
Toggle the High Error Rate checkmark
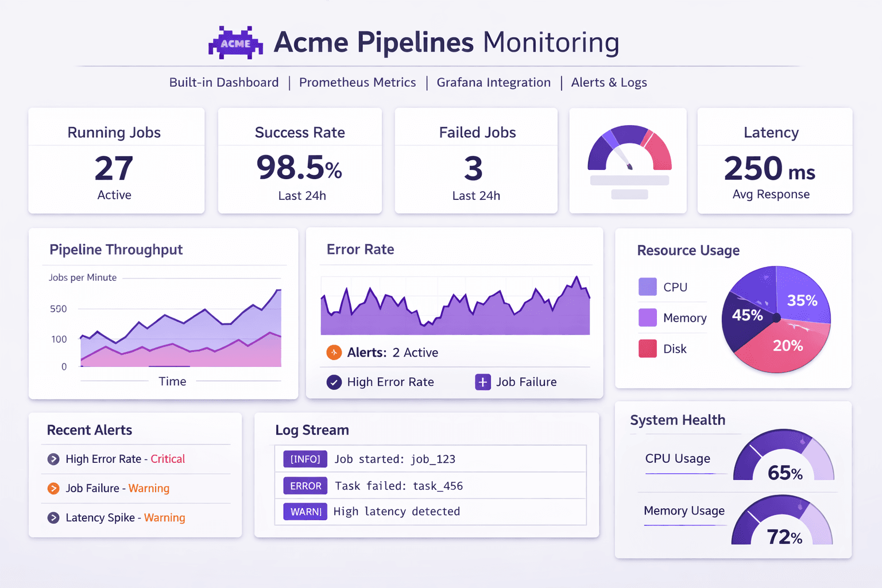(334, 382)
